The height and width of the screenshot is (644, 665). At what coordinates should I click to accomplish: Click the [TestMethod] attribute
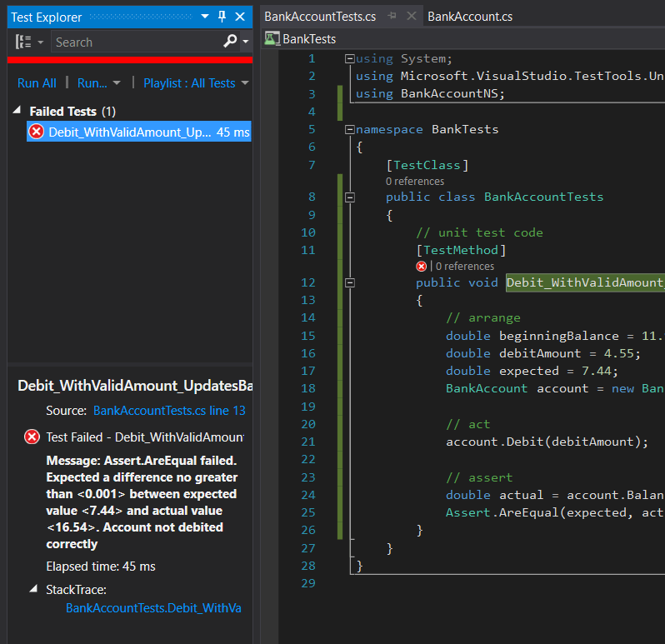[x=461, y=250]
